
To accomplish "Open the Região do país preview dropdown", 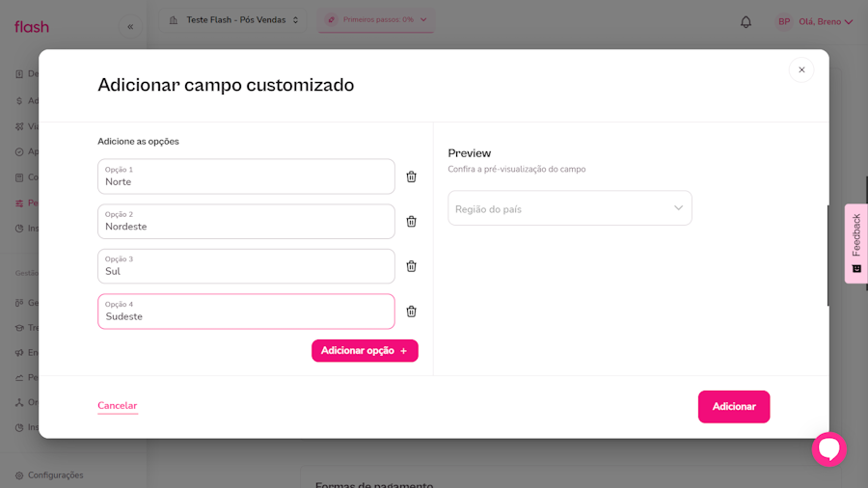I will 570,208.
